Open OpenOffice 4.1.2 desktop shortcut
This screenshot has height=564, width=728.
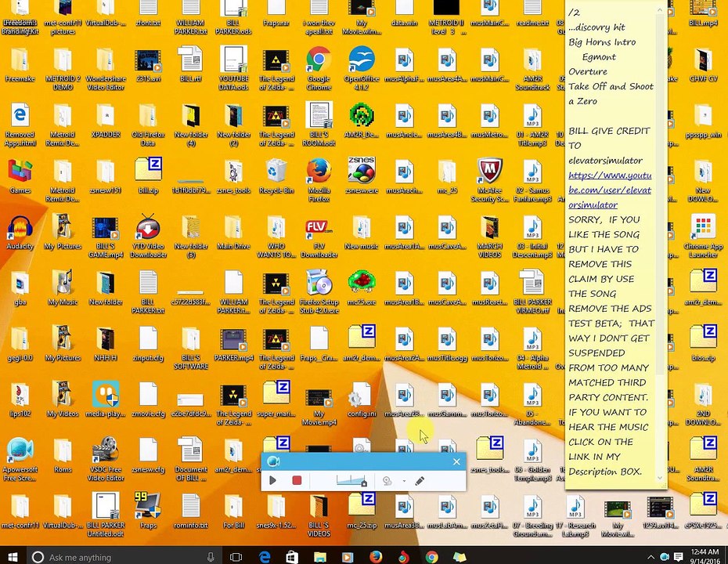tap(361, 69)
